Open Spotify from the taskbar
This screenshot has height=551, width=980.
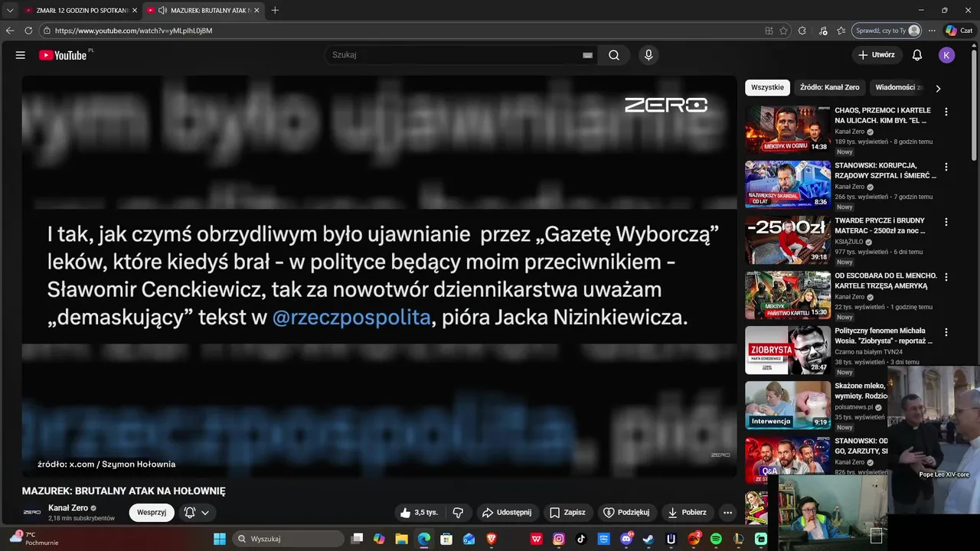click(716, 539)
